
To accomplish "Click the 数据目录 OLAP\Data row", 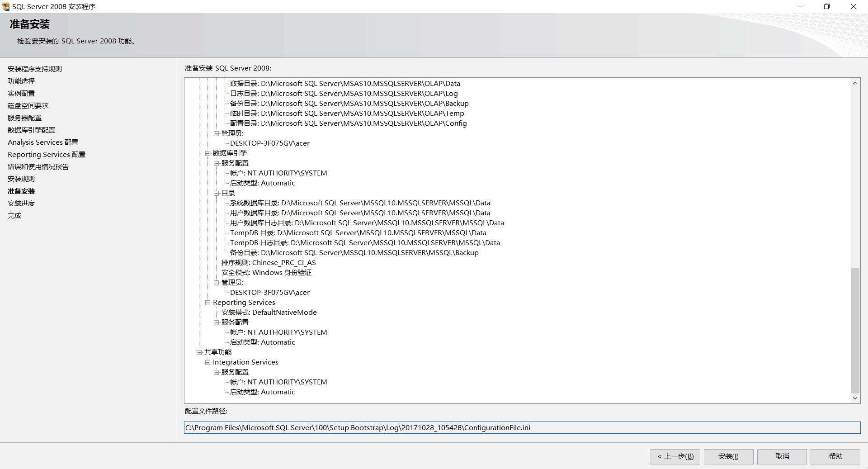I will (x=345, y=84).
